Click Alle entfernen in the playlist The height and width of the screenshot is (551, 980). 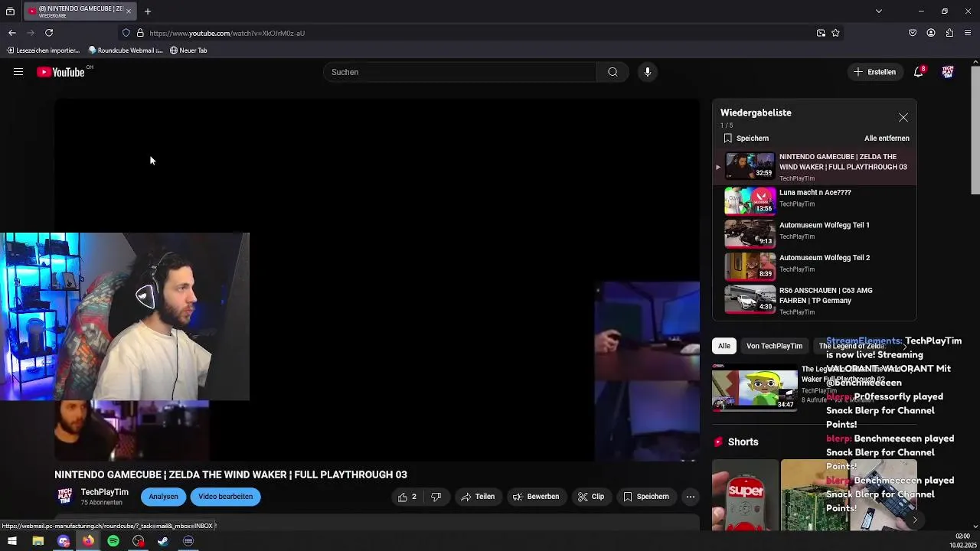tap(887, 139)
